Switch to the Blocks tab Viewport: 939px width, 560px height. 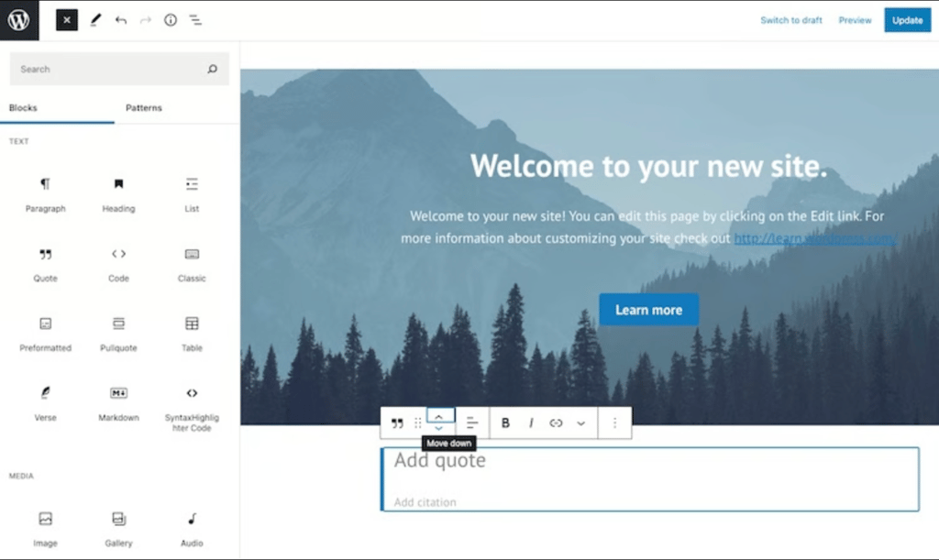23,108
